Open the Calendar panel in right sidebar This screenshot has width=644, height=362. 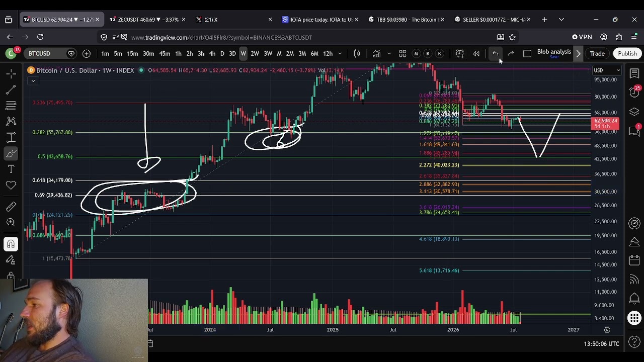click(x=634, y=260)
